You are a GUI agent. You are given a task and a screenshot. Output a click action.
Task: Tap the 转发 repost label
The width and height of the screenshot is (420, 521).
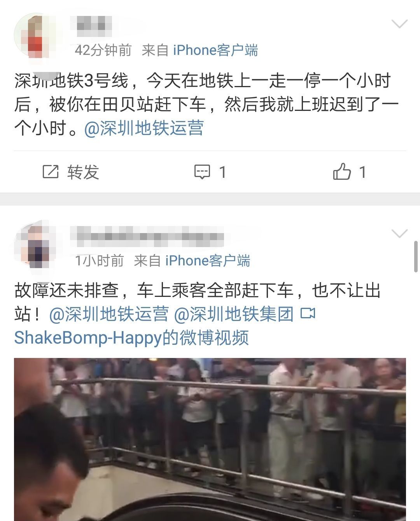(83, 172)
